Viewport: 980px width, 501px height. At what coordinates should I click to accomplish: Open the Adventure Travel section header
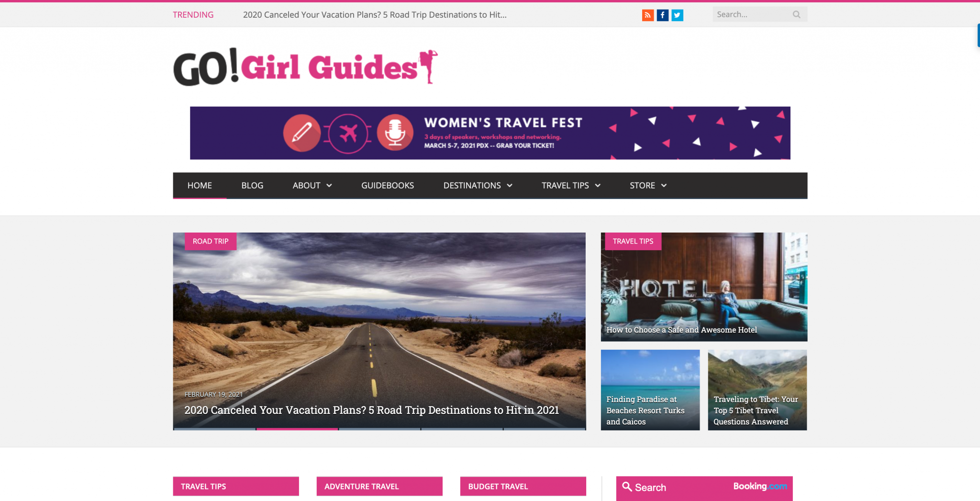point(379,486)
